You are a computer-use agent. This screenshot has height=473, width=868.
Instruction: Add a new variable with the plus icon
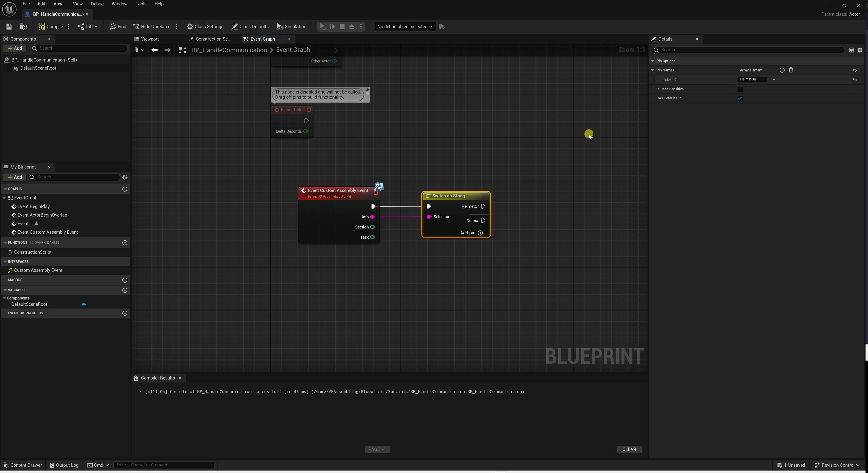pos(125,290)
